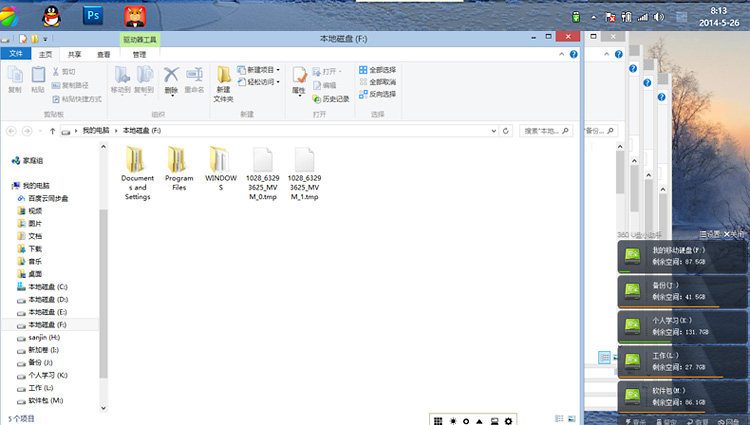Open the Properties (属性) ribbon icon
Screen dimensions: 750x425
299,81
